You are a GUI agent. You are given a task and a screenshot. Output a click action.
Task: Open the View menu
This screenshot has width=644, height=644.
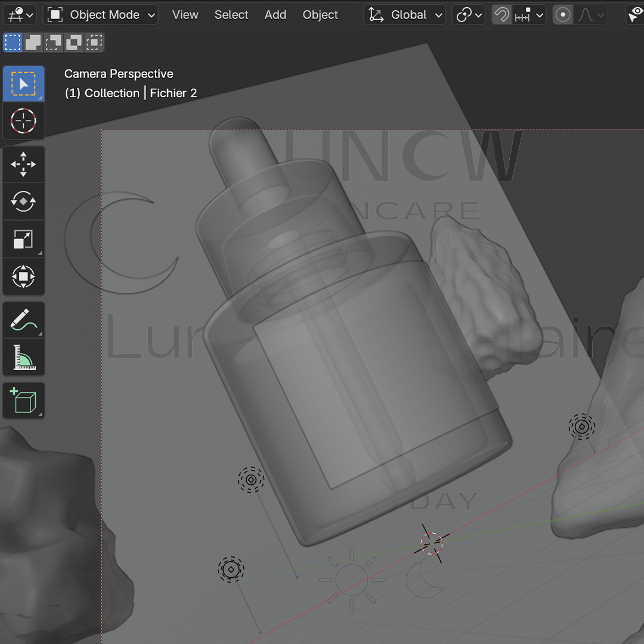coord(185,15)
